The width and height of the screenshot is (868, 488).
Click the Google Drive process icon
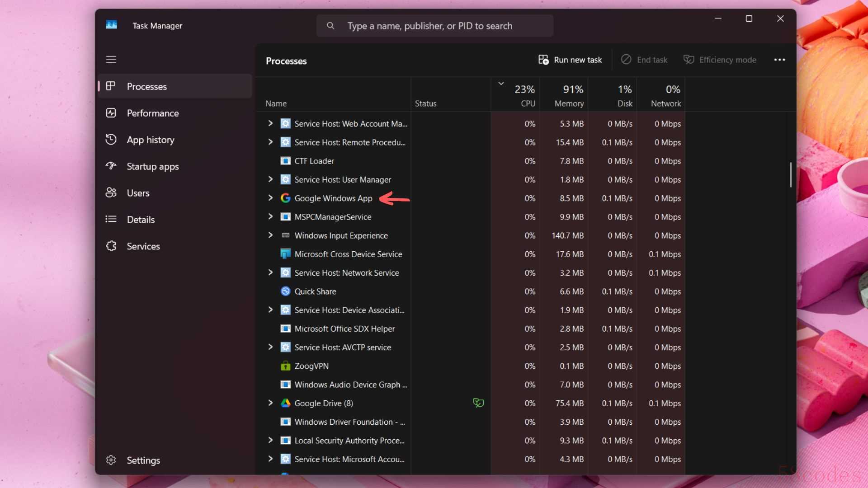pos(285,403)
